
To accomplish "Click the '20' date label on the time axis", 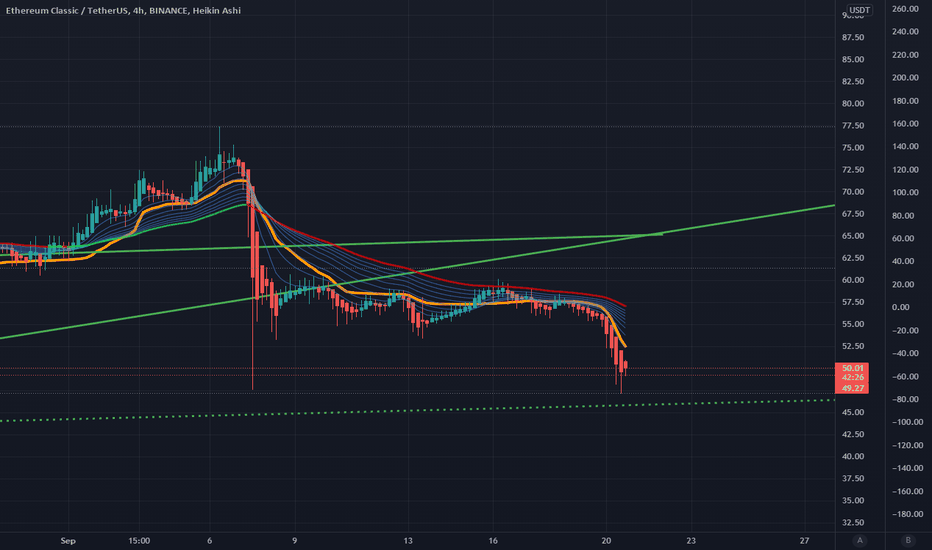I will click(606, 540).
